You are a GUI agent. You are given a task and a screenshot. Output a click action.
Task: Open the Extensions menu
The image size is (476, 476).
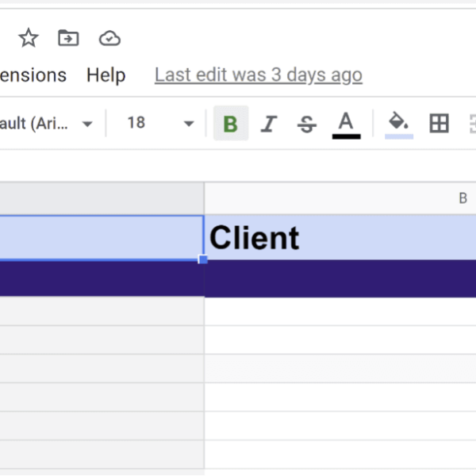point(32,75)
